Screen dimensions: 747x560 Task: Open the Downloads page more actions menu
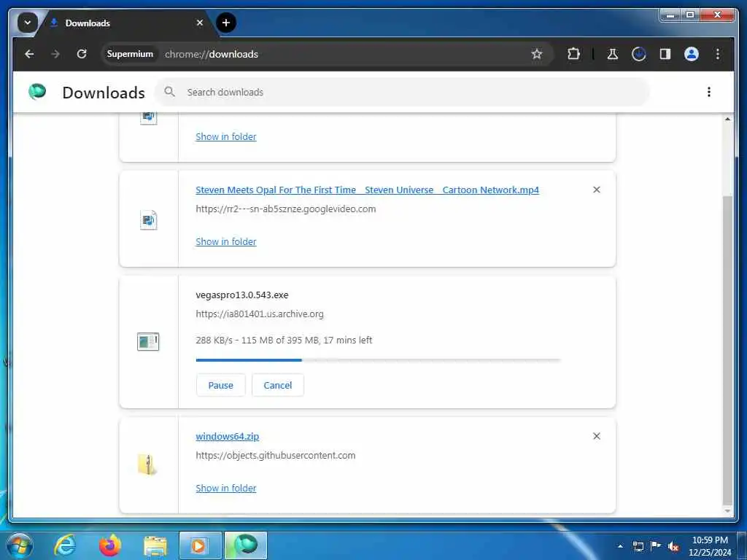[709, 92]
